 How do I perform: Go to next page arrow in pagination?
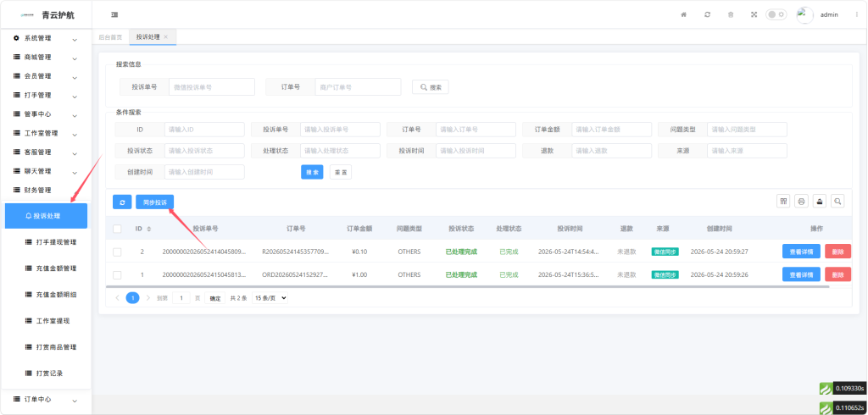(147, 297)
